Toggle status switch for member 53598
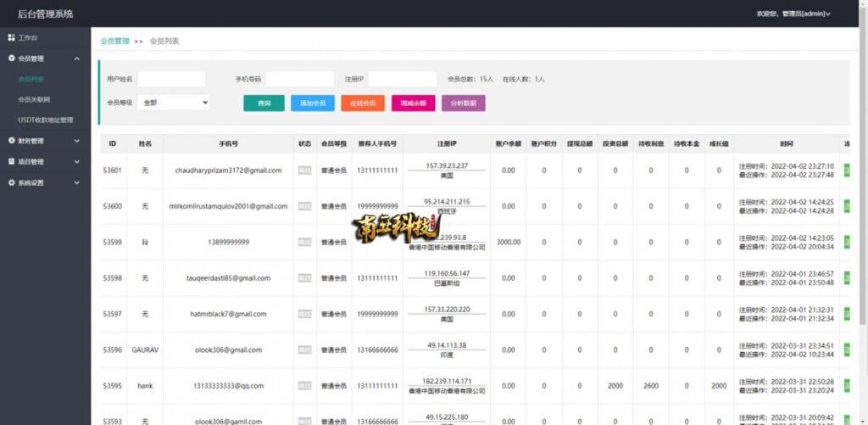 click(x=304, y=278)
